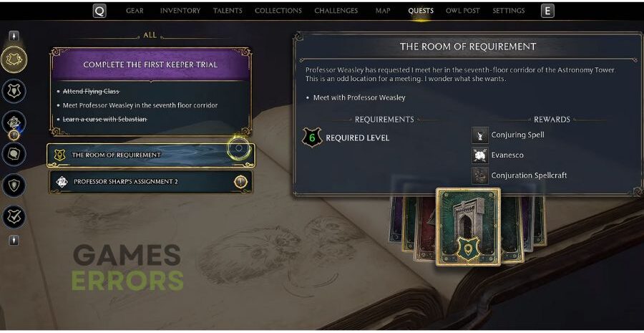Image resolution: width=644 pixels, height=333 pixels.
Task: Select the Assignments filter icon in sidebar
Action: tap(14, 122)
